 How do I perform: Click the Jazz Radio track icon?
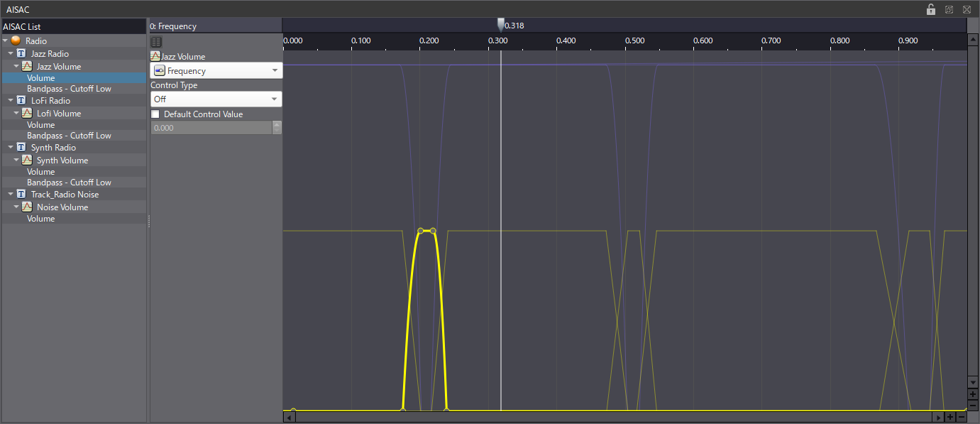[x=21, y=54]
